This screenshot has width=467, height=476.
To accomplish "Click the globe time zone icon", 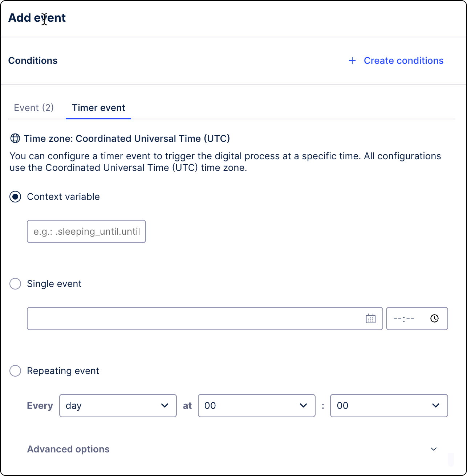I will pos(15,138).
